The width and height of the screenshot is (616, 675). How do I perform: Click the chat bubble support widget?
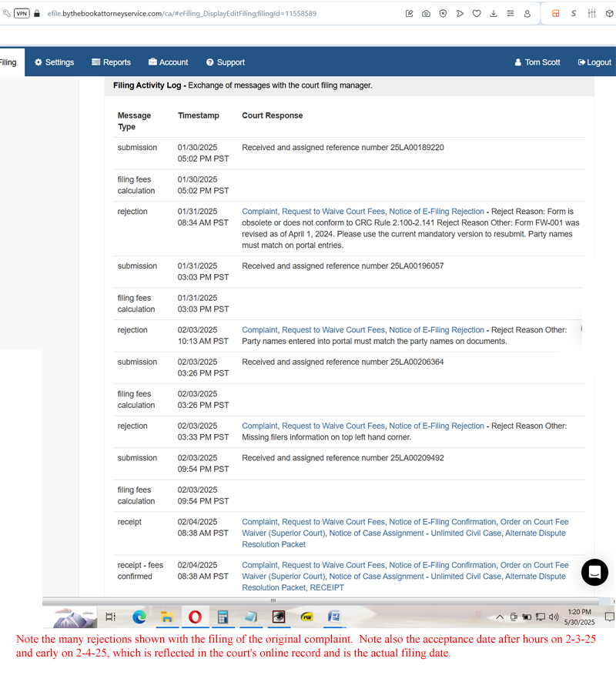point(594,572)
